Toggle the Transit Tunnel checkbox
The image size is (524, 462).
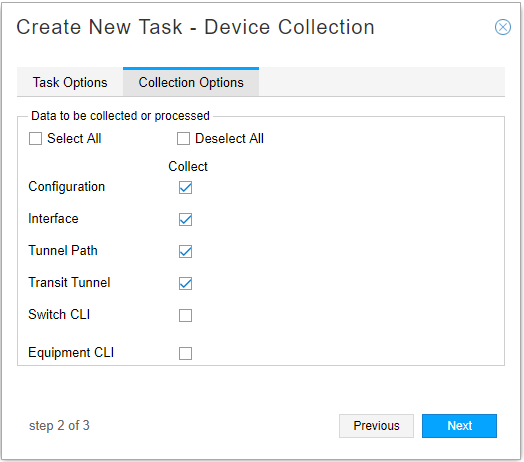185,283
